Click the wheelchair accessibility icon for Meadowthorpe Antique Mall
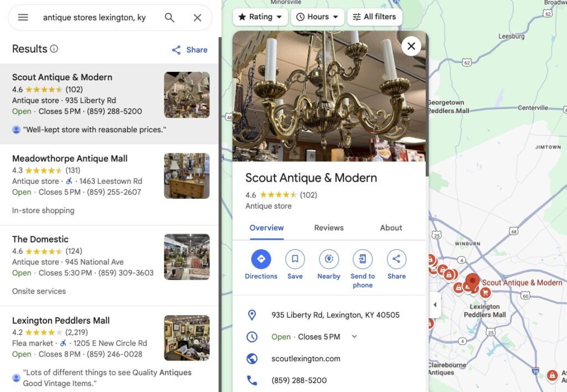The image size is (567, 392). [x=69, y=181]
